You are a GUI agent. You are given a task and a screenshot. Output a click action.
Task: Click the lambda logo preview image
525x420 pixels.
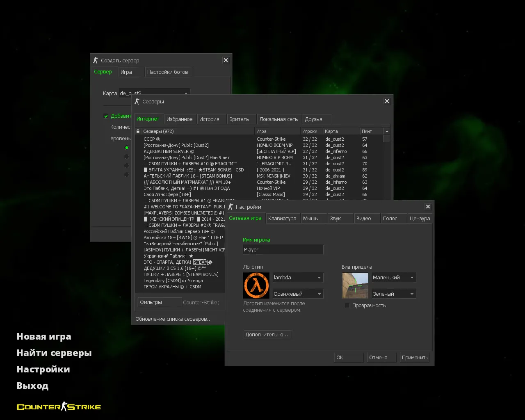point(256,285)
